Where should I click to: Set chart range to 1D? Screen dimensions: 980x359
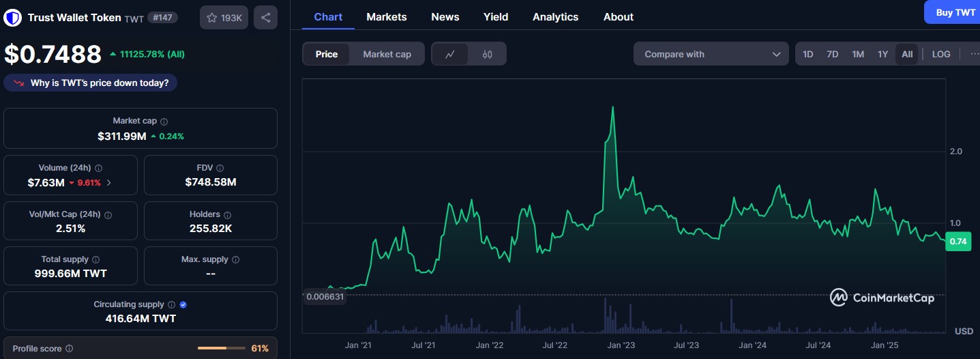(807, 54)
